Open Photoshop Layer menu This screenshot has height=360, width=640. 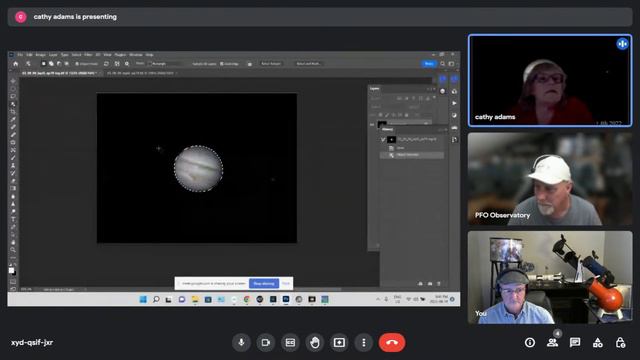53,55
